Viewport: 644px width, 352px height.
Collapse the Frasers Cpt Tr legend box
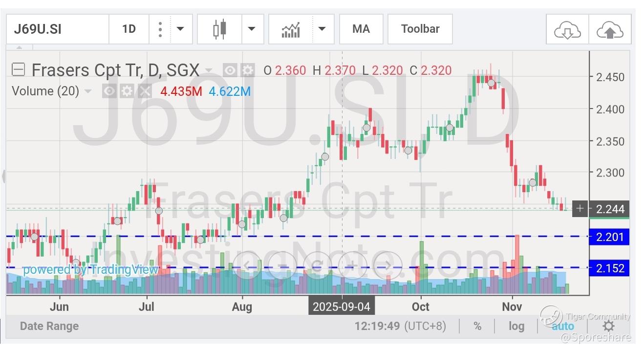click(18, 70)
